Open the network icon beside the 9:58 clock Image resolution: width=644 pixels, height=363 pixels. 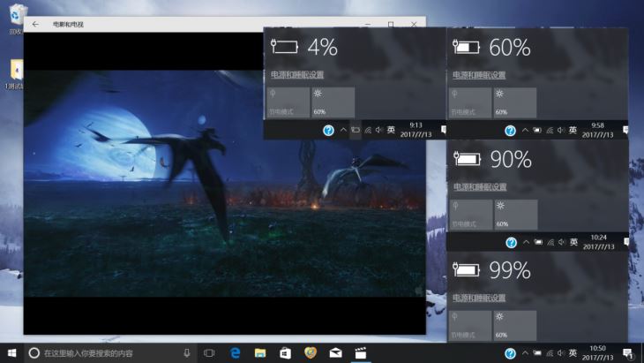550,131
